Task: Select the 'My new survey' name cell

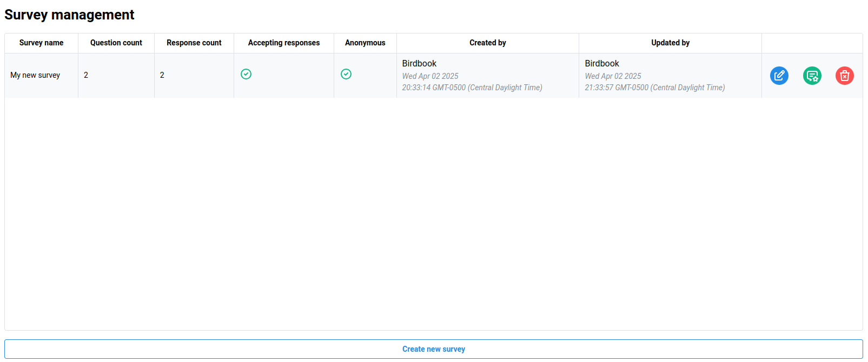Action: click(35, 75)
